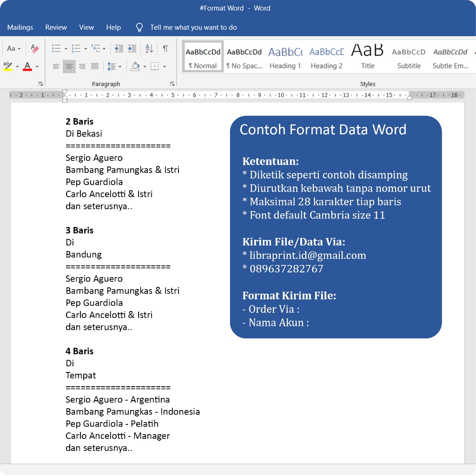Click the 'Bandung' line
The image size is (476, 476).
click(84, 254)
